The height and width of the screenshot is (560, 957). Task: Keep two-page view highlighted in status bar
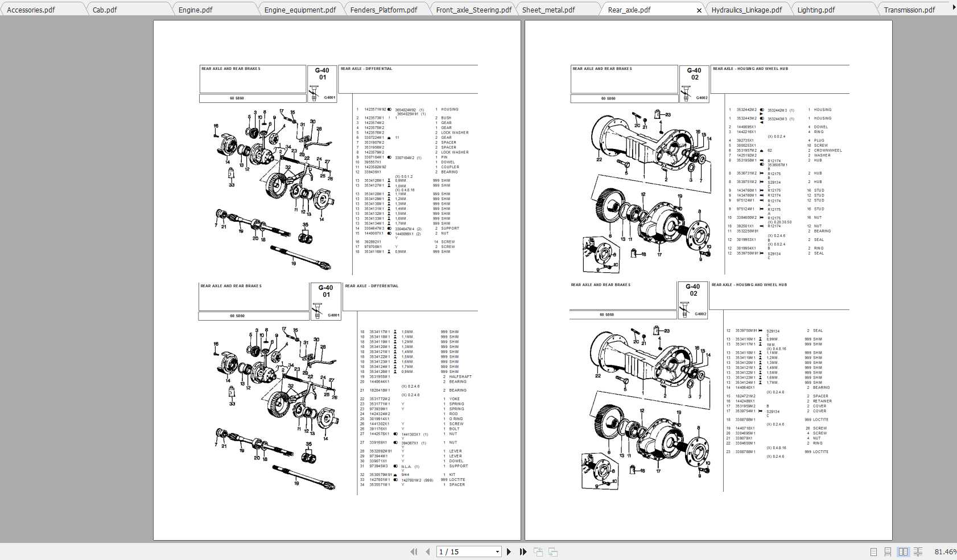point(902,551)
